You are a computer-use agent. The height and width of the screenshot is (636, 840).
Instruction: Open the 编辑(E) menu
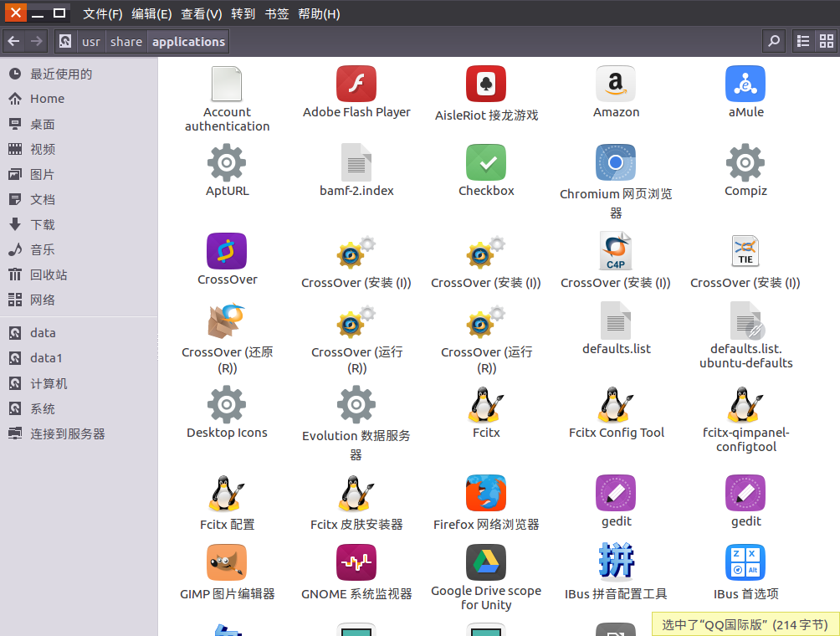click(151, 14)
